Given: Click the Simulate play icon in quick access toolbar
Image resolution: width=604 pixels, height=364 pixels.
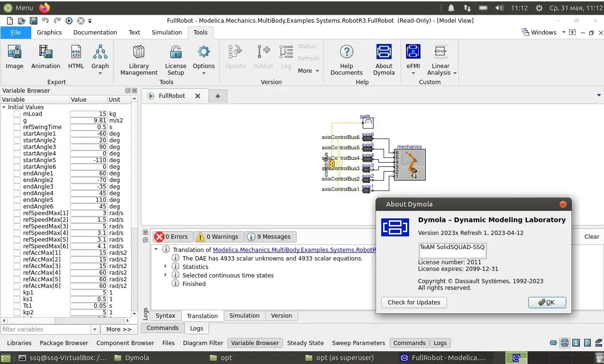Looking at the screenshot, I should point(69,21).
